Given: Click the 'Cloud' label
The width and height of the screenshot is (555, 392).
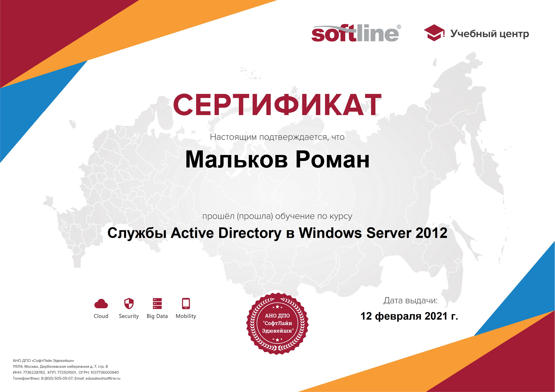Looking at the screenshot, I should coord(101,316).
